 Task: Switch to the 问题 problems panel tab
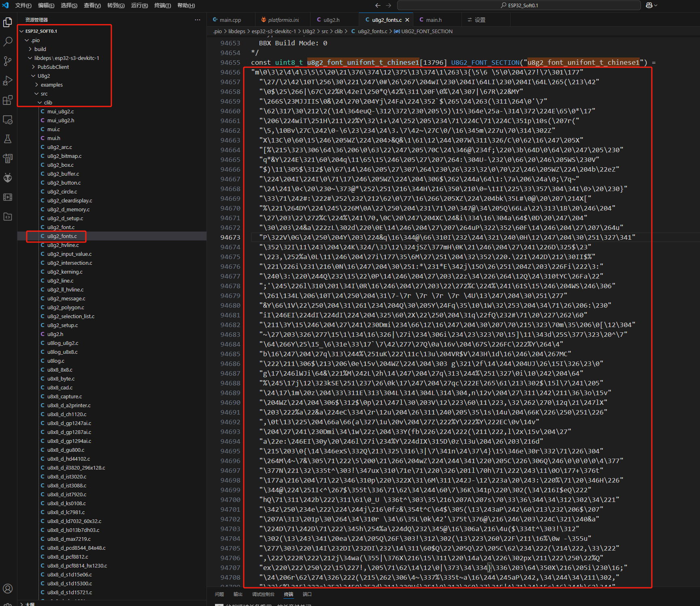pyautogui.click(x=219, y=594)
